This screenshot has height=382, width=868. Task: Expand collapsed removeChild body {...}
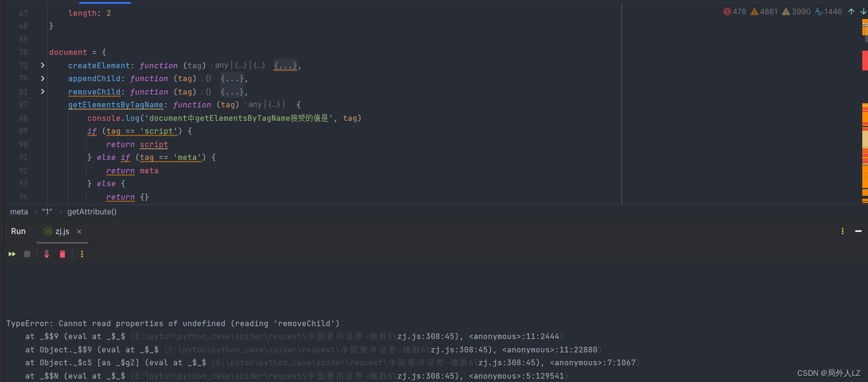click(232, 92)
